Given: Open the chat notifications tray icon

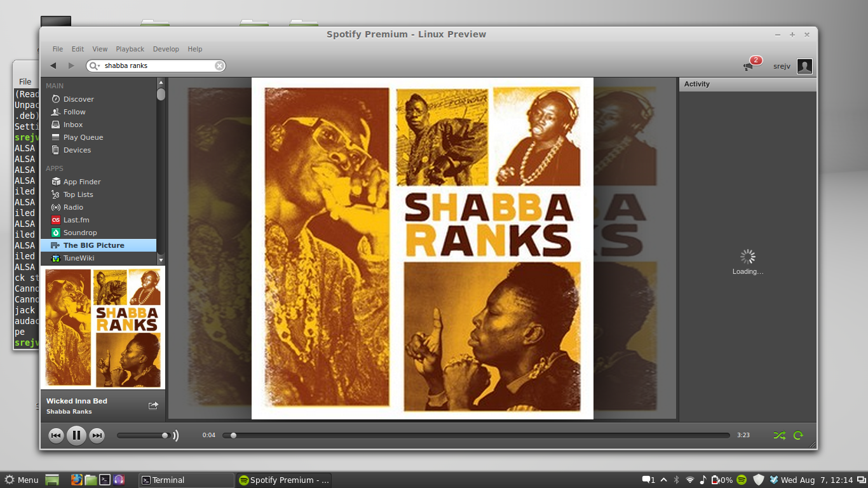Looking at the screenshot, I should coord(648,480).
